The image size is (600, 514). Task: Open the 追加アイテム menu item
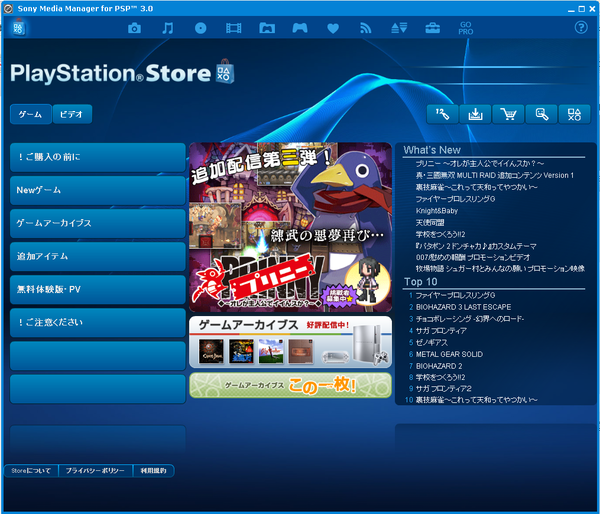[98, 256]
